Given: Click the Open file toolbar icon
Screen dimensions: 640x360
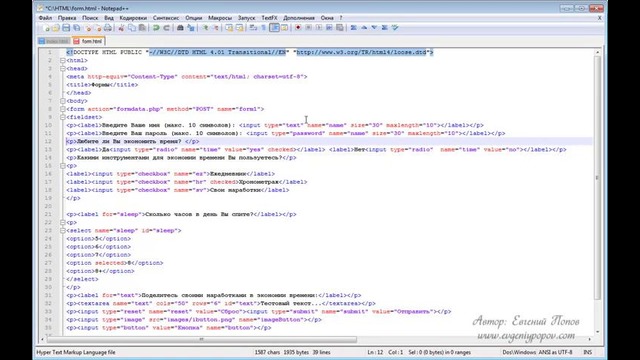Looking at the screenshot, I should [x=56, y=28].
